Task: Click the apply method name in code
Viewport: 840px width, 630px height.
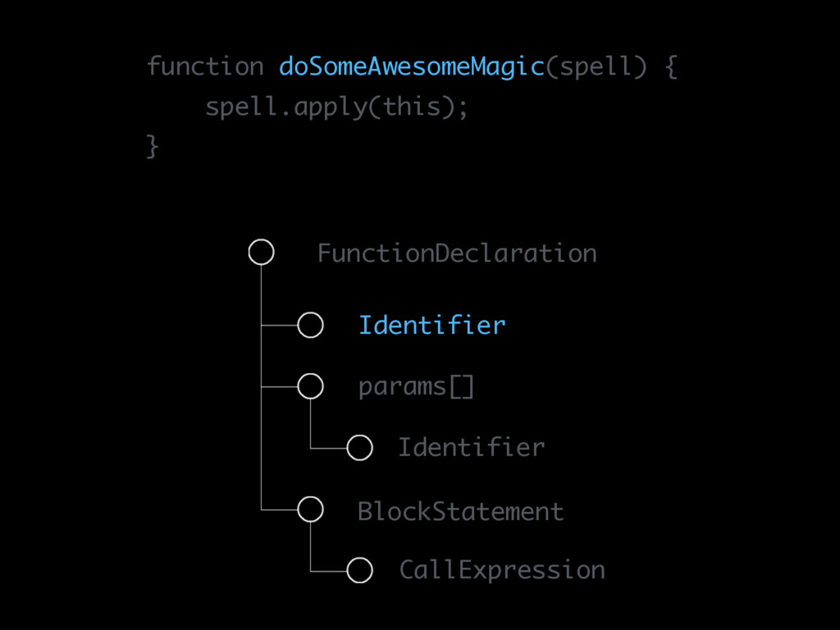Action: click(331, 107)
